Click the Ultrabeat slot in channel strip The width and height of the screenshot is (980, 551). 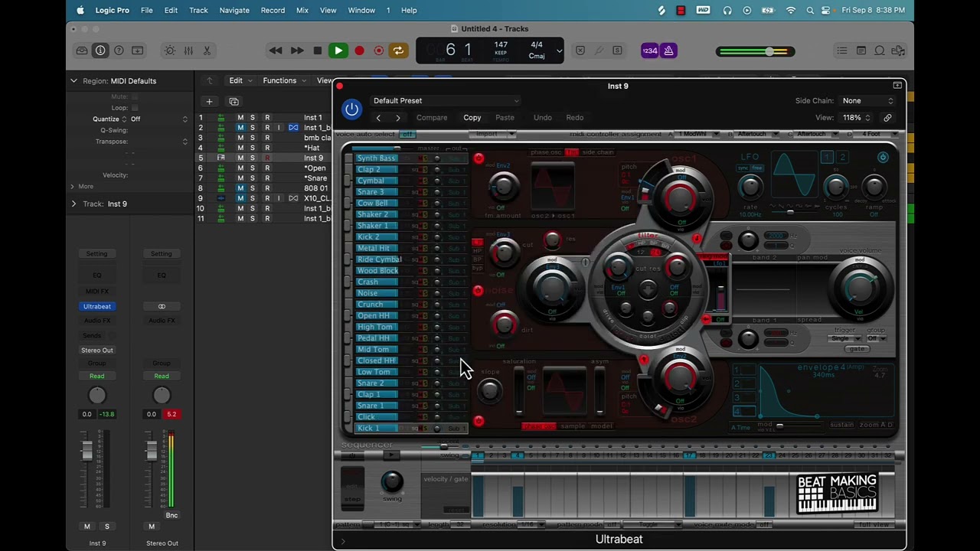(97, 306)
